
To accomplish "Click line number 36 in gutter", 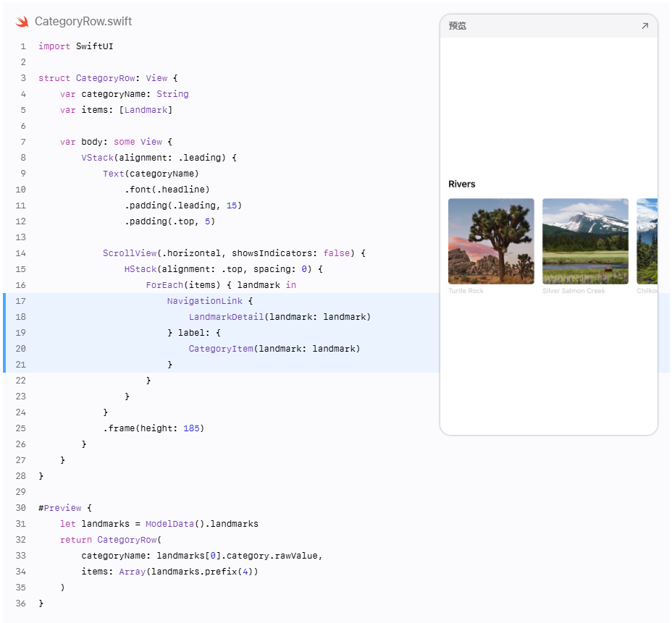I will pyautogui.click(x=20, y=603).
